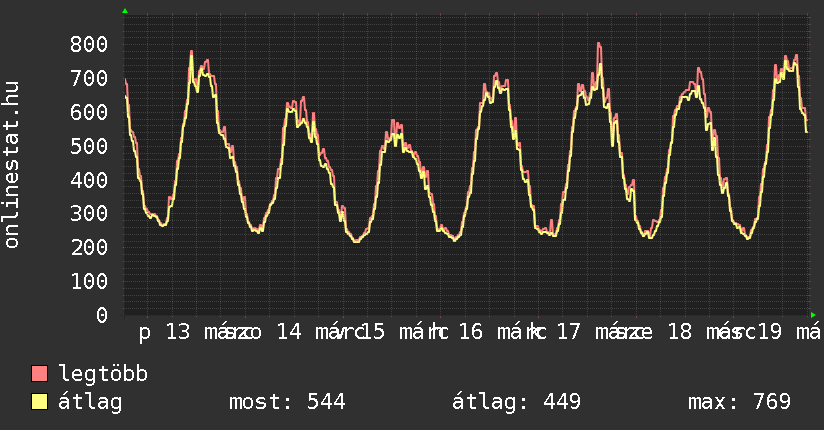Click the 0 y-axis tick label

102,315
